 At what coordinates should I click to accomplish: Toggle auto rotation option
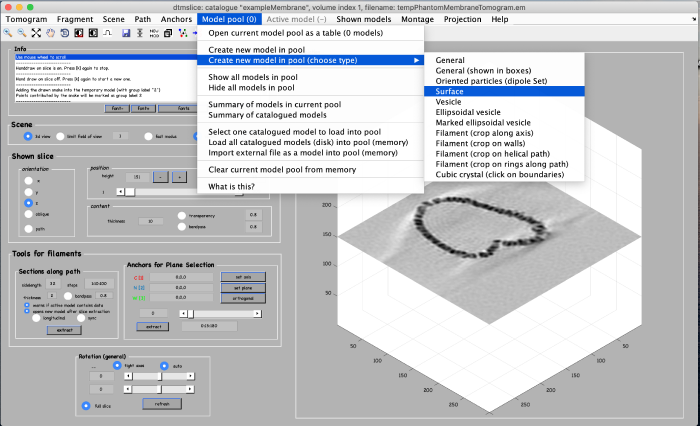(164, 366)
